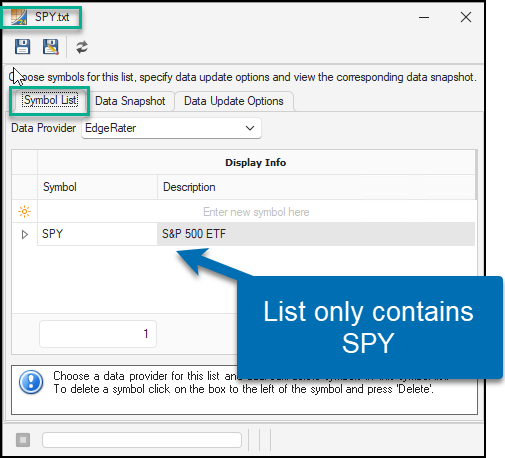
Task: Click the EdgeRater app icon in title bar
Action: click(x=19, y=17)
